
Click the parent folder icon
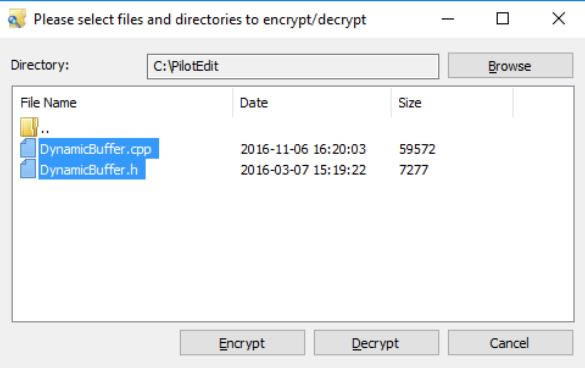[x=29, y=127]
